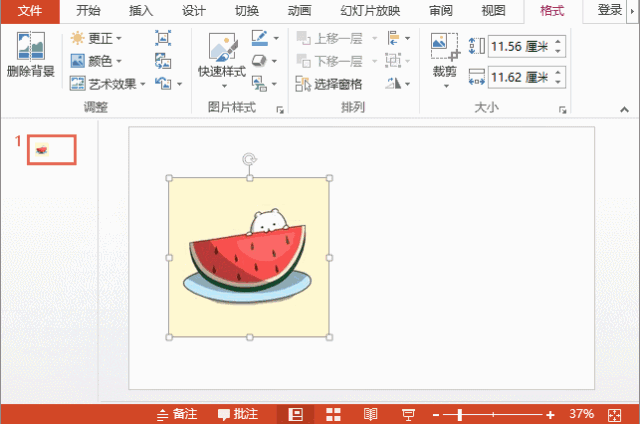Click the Reading View icon in status bar
This screenshot has width=640, height=424.
(x=370, y=414)
